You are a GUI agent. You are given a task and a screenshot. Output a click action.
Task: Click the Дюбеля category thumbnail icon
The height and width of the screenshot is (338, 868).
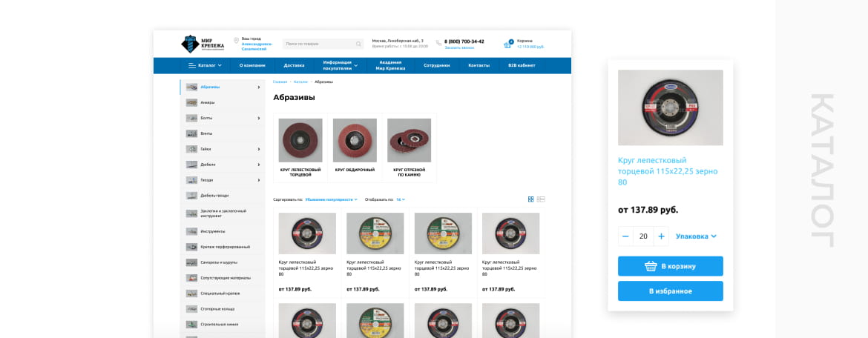(x=191, y=165)
